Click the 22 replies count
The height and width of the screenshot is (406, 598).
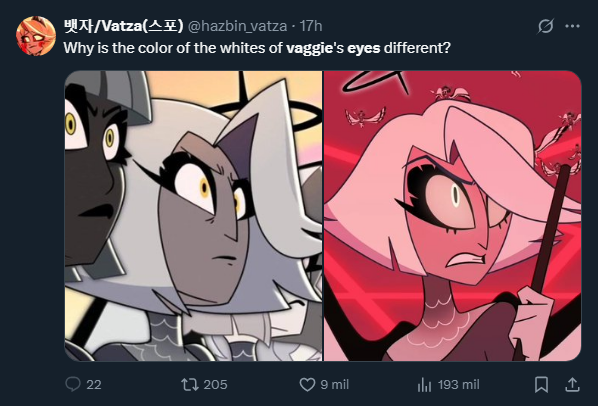click(94, 384)
